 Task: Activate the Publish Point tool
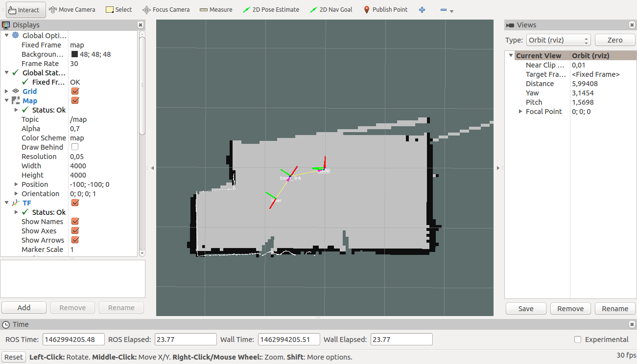click(x=385, y=10)
